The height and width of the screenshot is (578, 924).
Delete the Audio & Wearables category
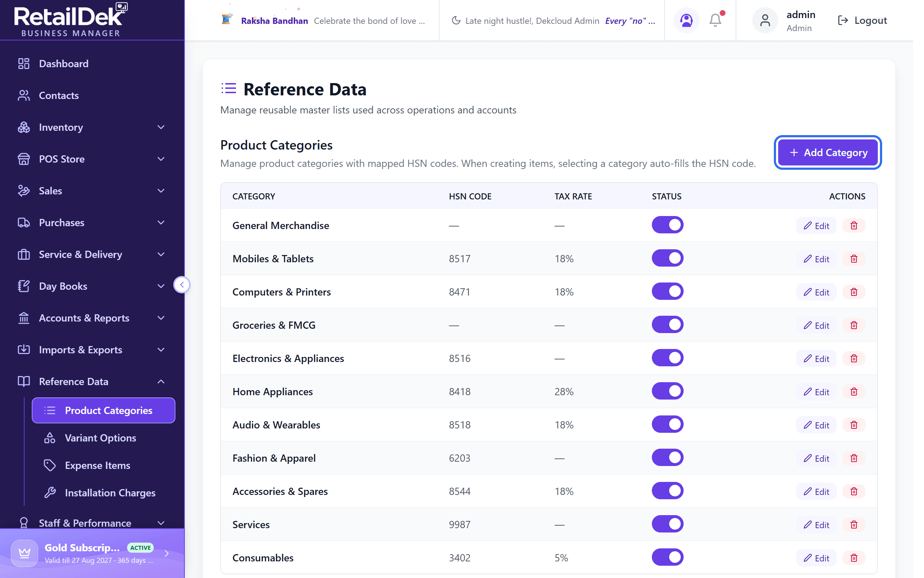[x=854, y=425]
